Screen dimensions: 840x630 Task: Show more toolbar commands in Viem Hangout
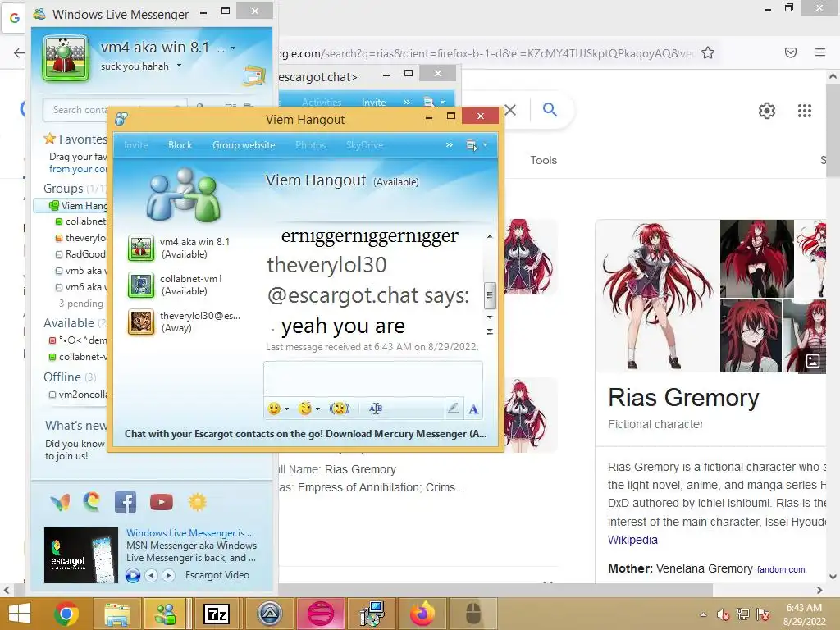449,145
